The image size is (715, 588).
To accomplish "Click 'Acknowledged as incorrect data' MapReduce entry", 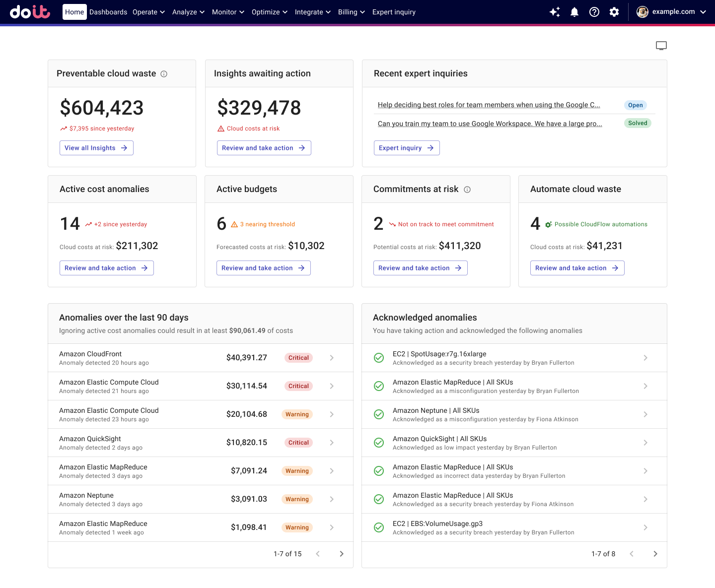I will pos(479,476).
